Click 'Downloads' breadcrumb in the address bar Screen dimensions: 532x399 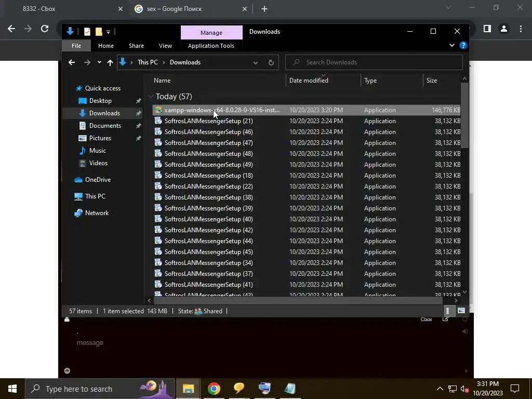(x=185, y=62)
